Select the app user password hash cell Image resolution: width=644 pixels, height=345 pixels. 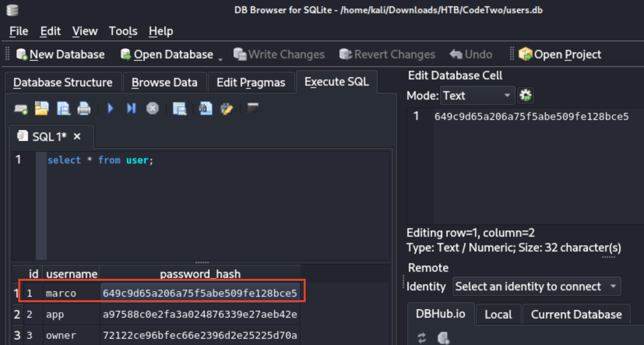click(199, 315)
